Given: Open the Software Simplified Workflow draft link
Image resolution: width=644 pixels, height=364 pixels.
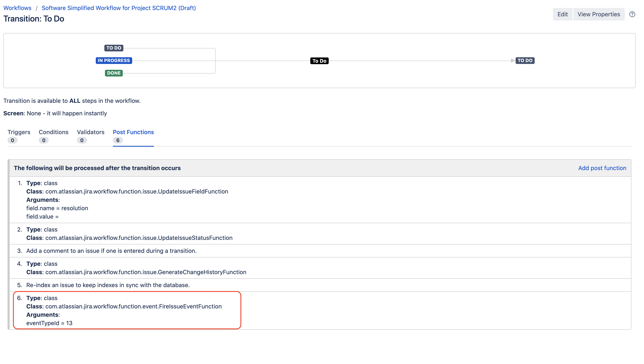Looking at the screenshot, I should point(119,8).
